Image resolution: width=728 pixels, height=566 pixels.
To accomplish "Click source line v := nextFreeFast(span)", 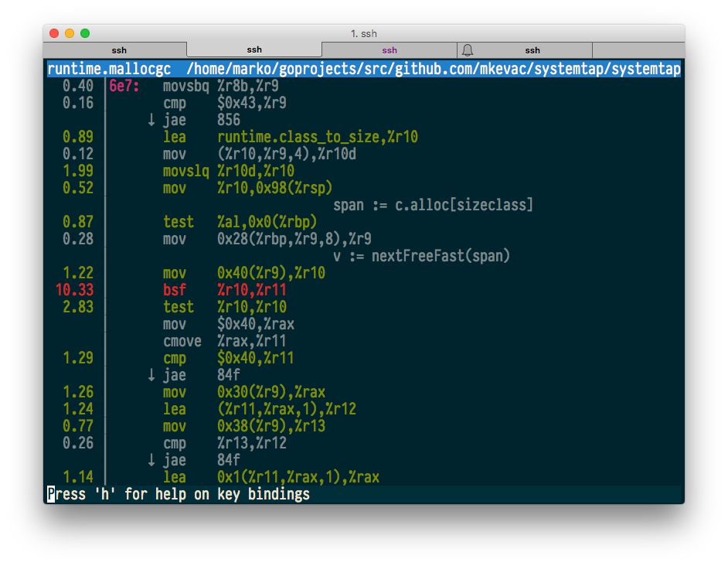I will tap(421, 256).
